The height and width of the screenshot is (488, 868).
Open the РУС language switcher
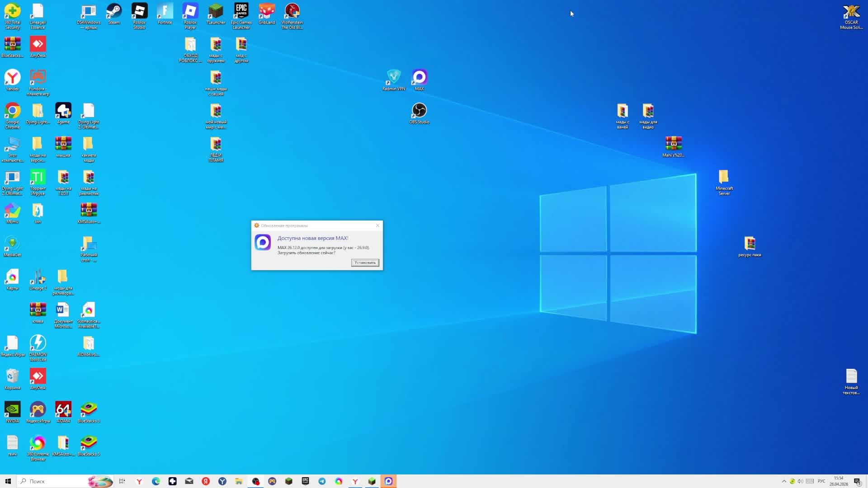[821, 481]
